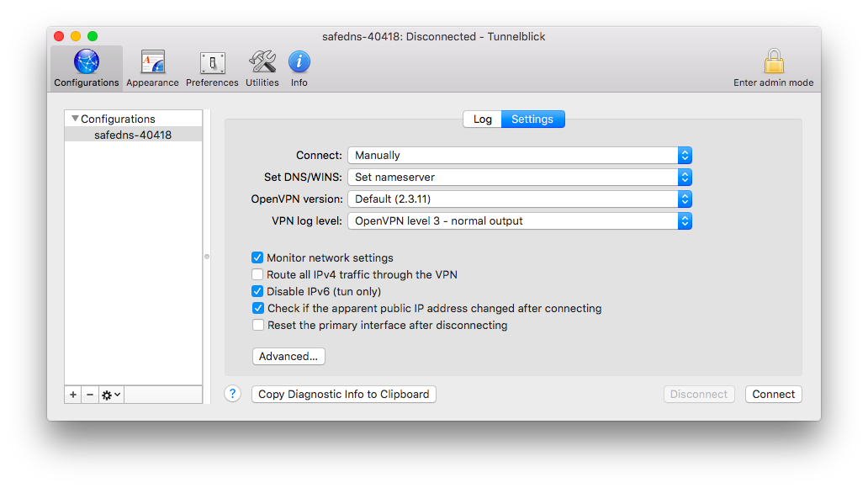868x488 pixels.
Task: Open the Configurations panel icon
Action: pos(86,62)
